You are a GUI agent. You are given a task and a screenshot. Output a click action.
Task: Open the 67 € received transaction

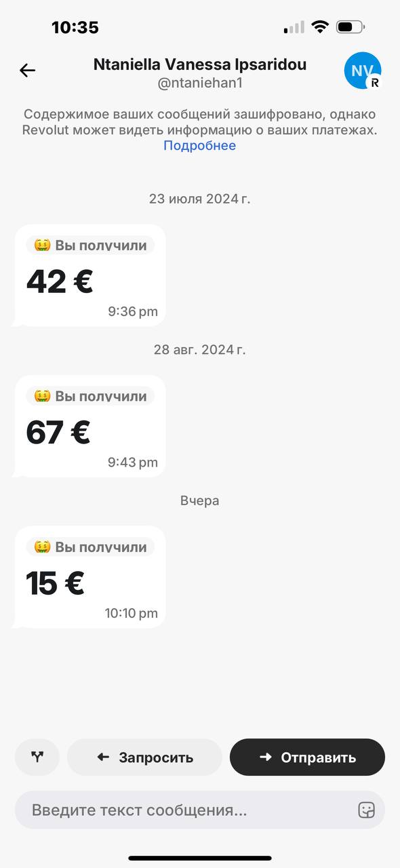pyautogui.click(x=89, y=426)
